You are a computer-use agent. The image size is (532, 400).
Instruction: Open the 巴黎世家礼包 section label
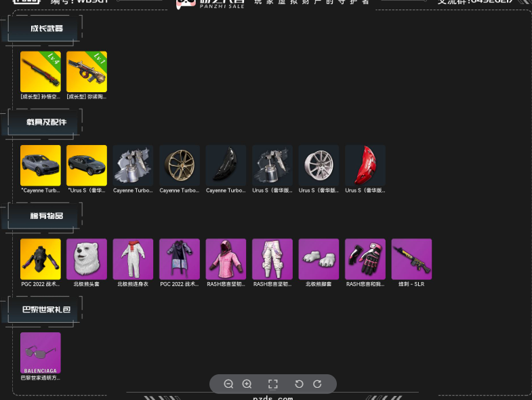pyautogui.click(x=46, y=309)
